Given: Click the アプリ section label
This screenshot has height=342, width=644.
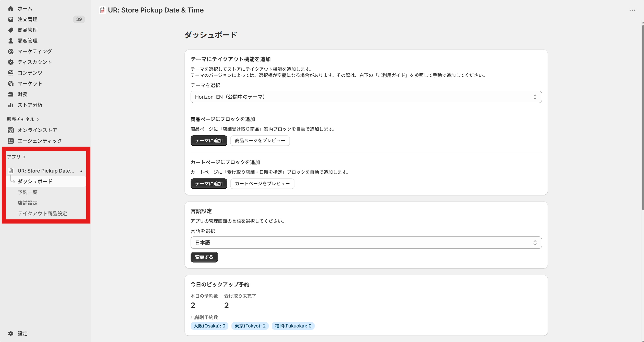Looking at the screenshot, I should [x=14, y=157].
